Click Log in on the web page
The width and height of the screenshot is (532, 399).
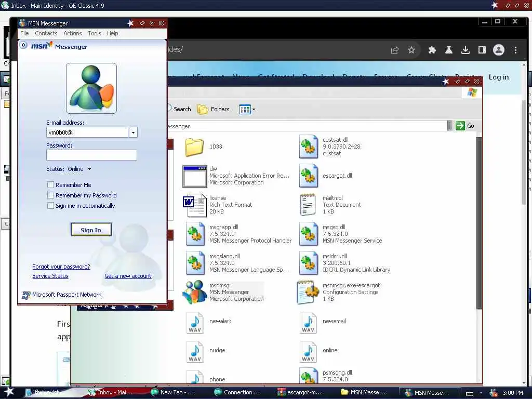498,77
